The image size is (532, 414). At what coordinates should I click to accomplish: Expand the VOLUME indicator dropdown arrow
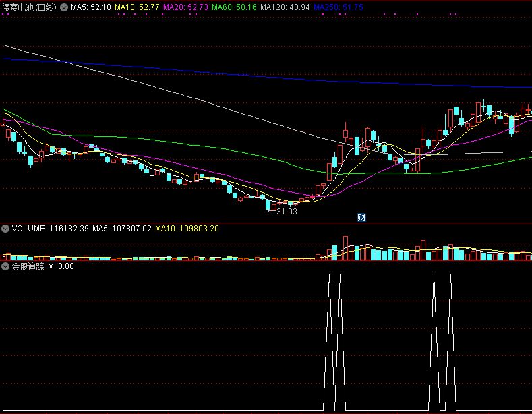click(5, 229)
